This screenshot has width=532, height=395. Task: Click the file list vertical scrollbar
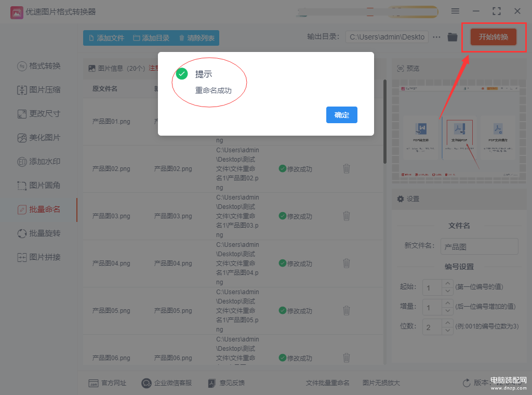[x=385, y=122]
